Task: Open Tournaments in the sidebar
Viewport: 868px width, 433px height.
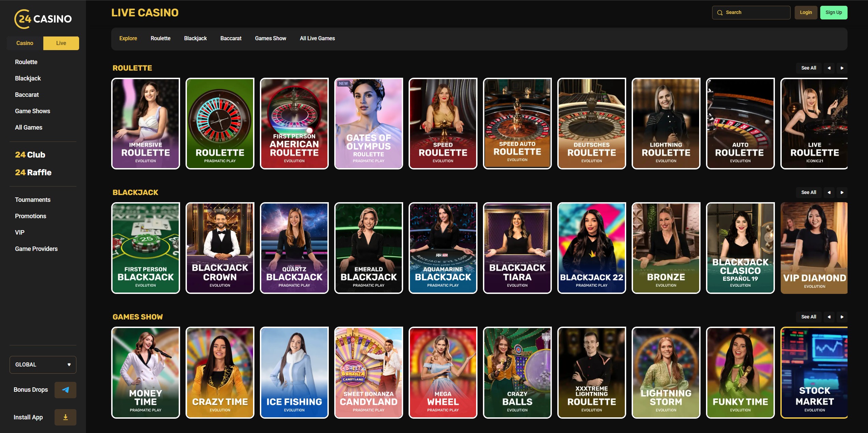Action: 33,200
